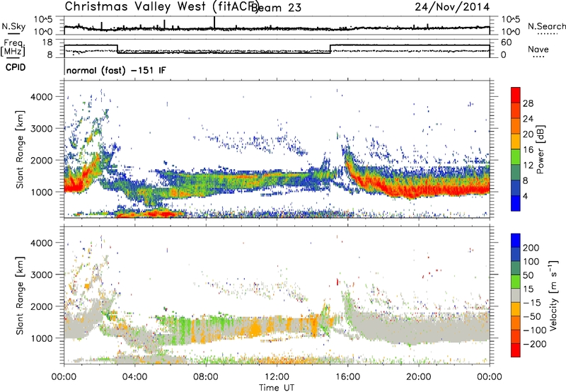Click the '4000' tick of the power panel
The width and height of the screenshot is (566, 392).
pyautogui.click(x=42, y=97)
